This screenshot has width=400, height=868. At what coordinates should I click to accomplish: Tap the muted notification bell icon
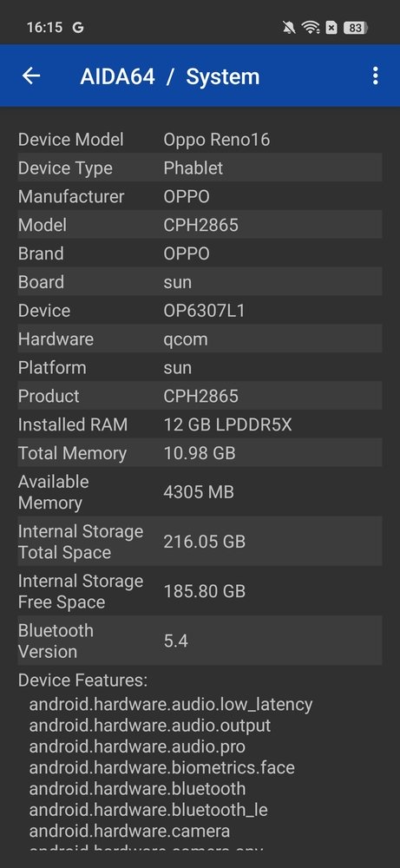(x=289, y=27)
